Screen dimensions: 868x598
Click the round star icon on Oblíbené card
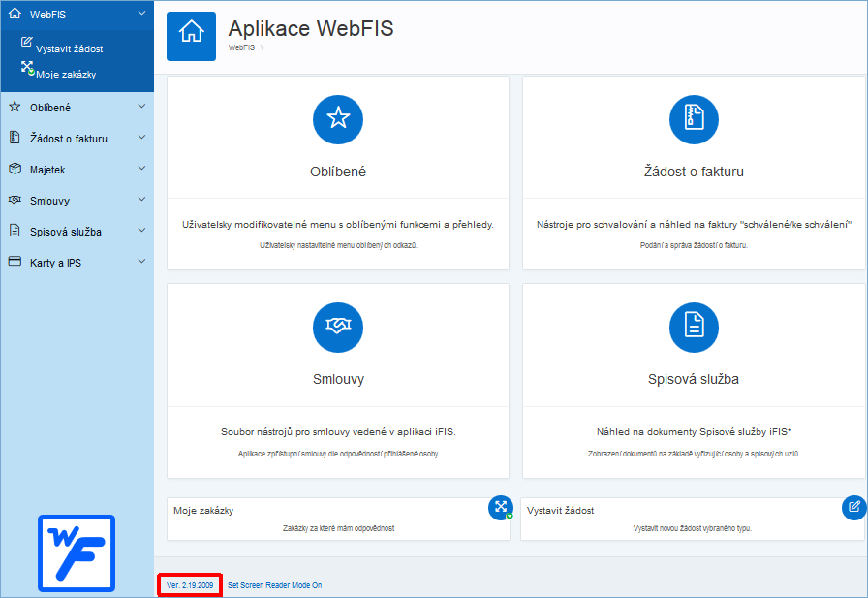(x=338, y=119)
